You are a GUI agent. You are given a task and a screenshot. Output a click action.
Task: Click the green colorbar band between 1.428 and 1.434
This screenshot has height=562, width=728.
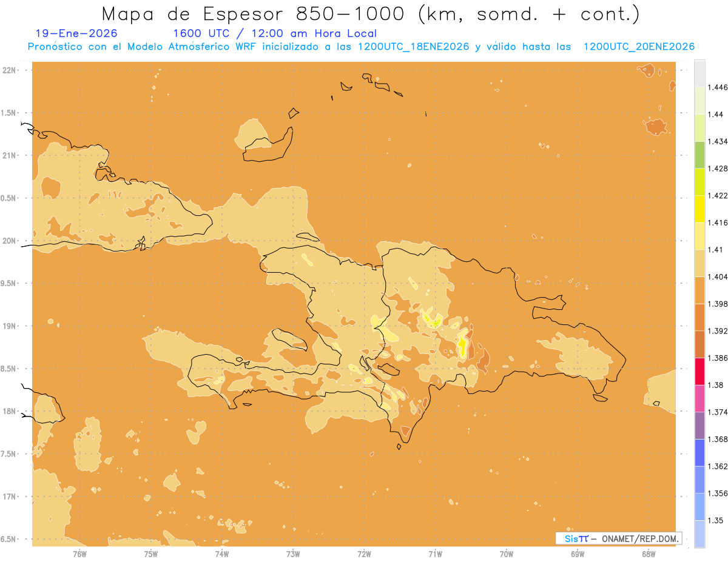click(699, 155)
